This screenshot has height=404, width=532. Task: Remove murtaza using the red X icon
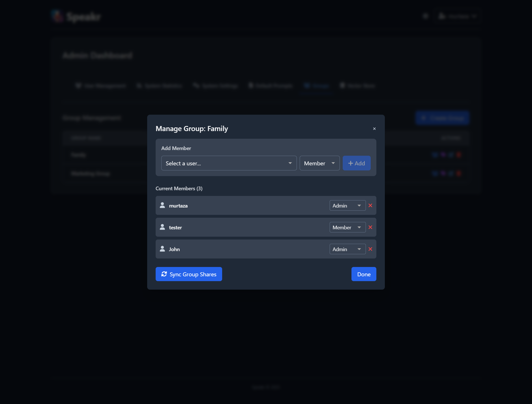(371, 205)
